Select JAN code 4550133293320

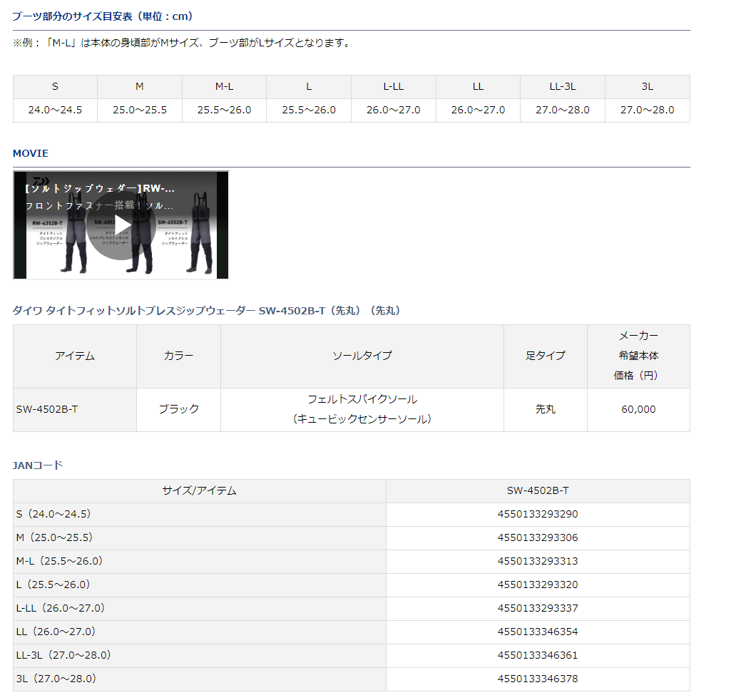(538, 585)
